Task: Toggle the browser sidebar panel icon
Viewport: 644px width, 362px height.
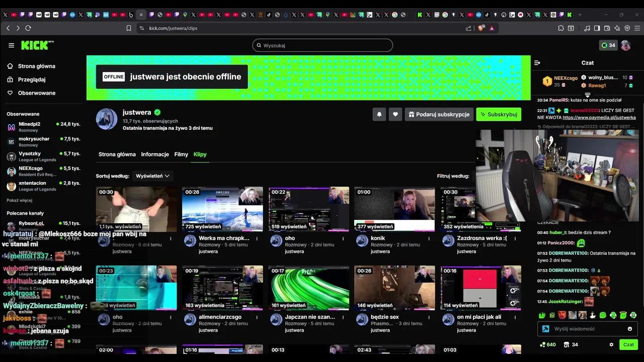Action: 597,28
